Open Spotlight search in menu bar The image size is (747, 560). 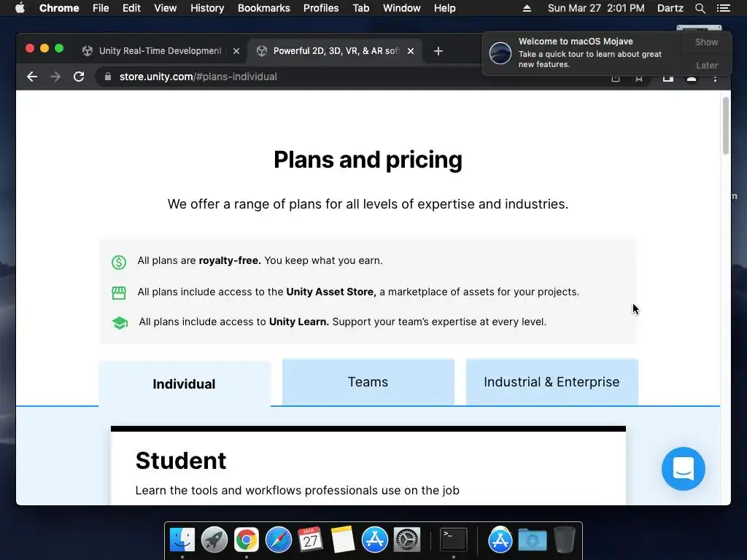pos(700,8)
